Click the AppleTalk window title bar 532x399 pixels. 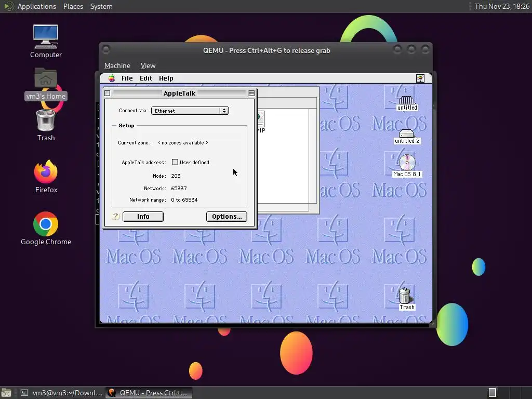click(179, 93)
